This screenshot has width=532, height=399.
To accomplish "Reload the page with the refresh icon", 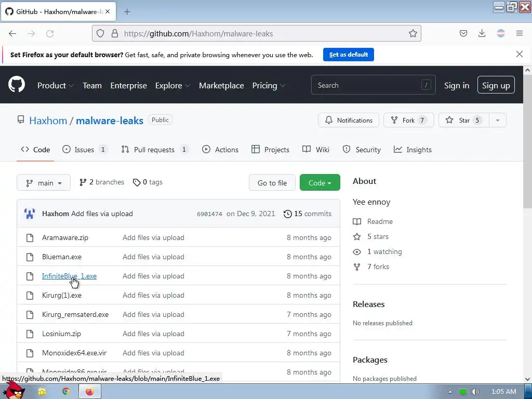I will click(50, 33).
